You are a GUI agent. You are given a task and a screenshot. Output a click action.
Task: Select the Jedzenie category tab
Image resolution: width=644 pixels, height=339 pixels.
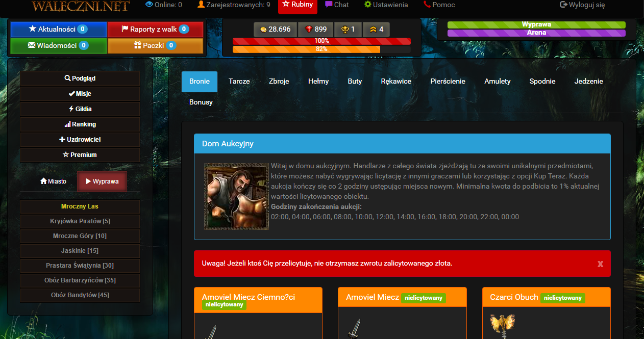pos(589,82)
